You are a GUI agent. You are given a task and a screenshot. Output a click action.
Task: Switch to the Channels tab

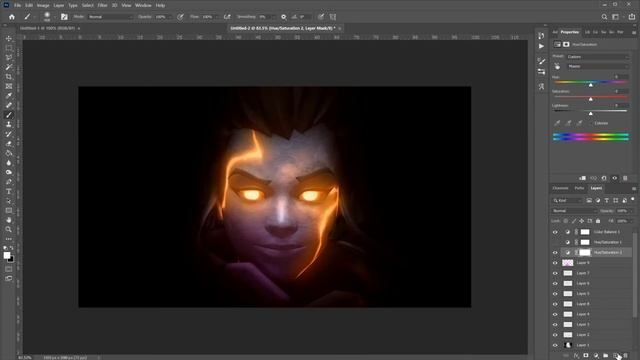[560, 188]
